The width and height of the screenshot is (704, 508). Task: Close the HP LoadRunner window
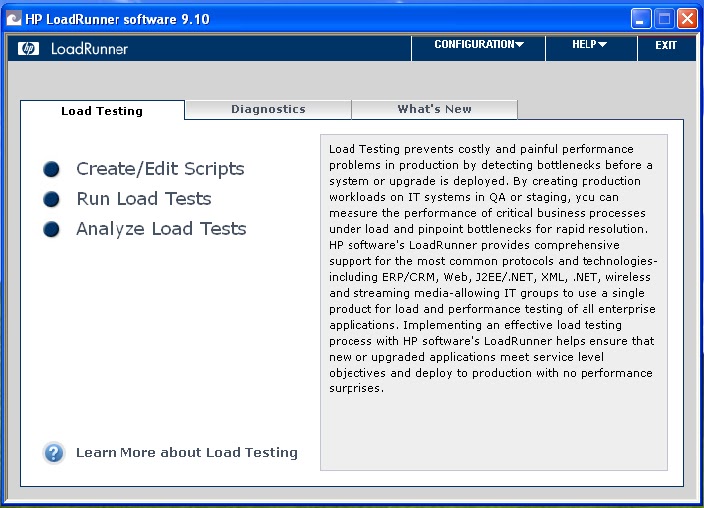coord(687,19)
